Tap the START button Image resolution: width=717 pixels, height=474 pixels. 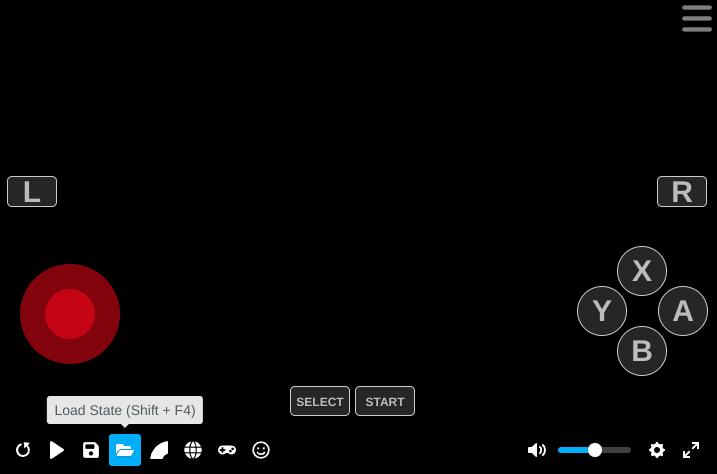[385, 401]
